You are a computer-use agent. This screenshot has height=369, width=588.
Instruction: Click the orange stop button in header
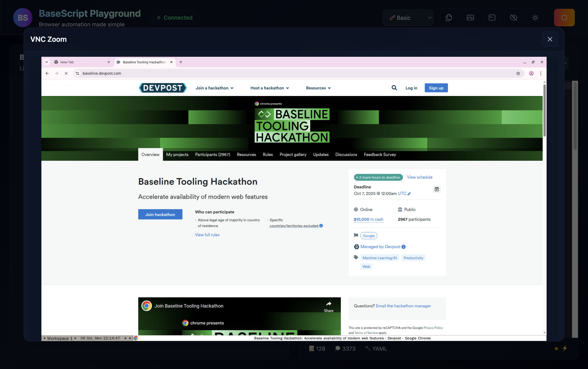(x=564, y=18)
